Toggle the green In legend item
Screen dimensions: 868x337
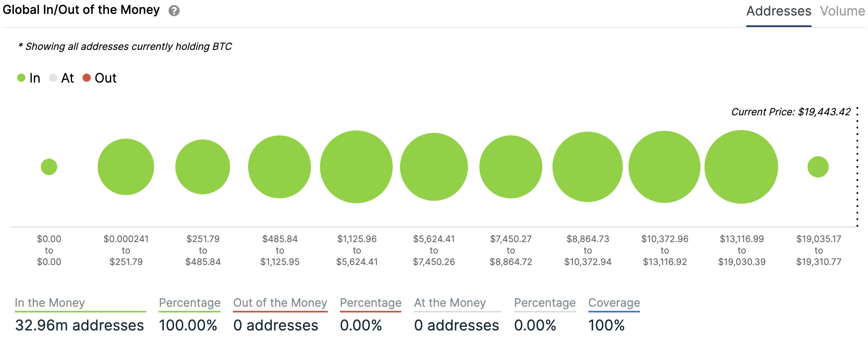(29, 78)
